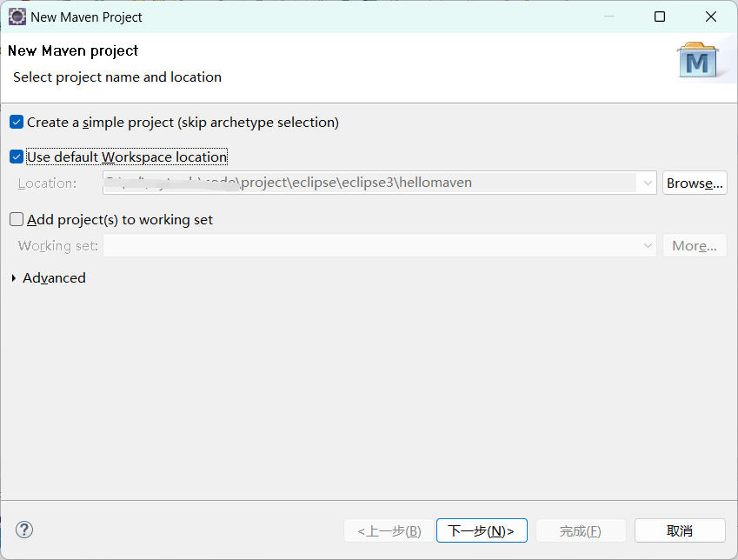Click the Browse... button
The image size is (738, 560).
[695, 183]
